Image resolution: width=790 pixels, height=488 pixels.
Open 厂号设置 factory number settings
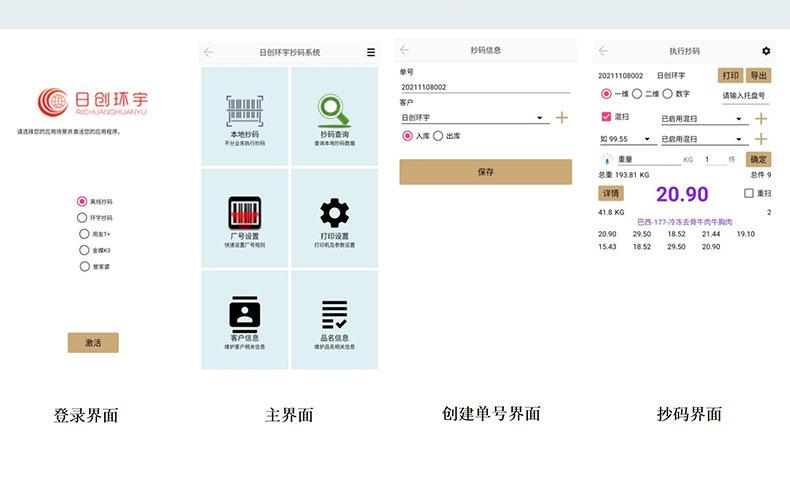[x=244, y=218]
